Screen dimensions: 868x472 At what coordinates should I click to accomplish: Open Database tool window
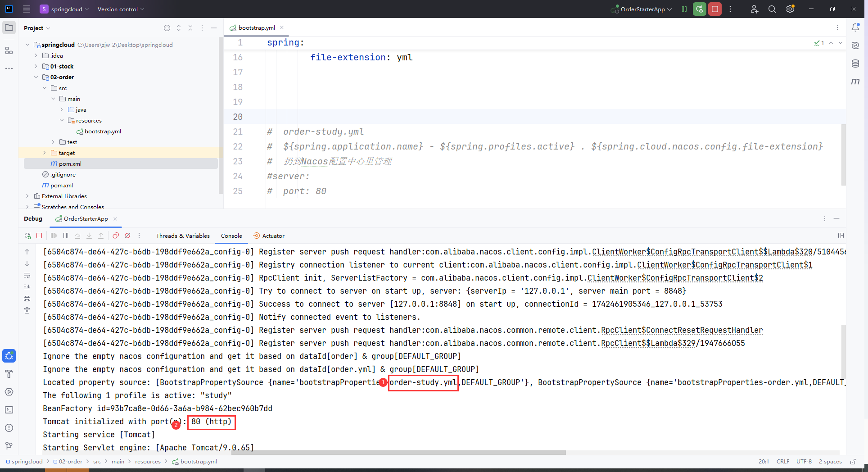855,64
